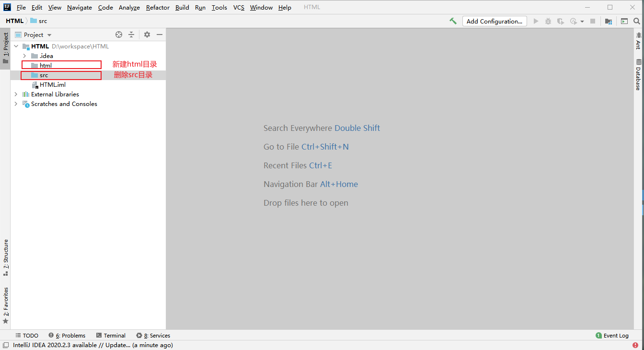
Task: Click the Build Project hammer icon
Action: pos(453,21)
